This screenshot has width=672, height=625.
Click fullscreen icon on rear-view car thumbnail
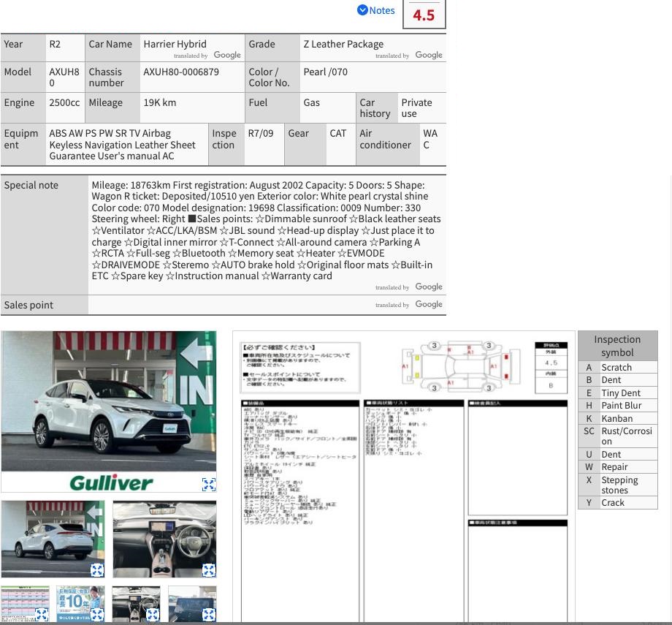coord(96,570)
